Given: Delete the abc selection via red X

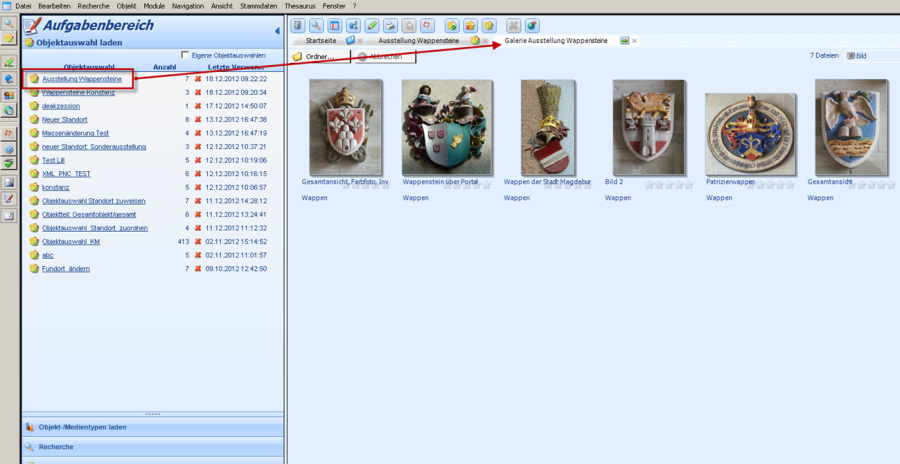Looking at the screenshot, I should tap(198, 255).
